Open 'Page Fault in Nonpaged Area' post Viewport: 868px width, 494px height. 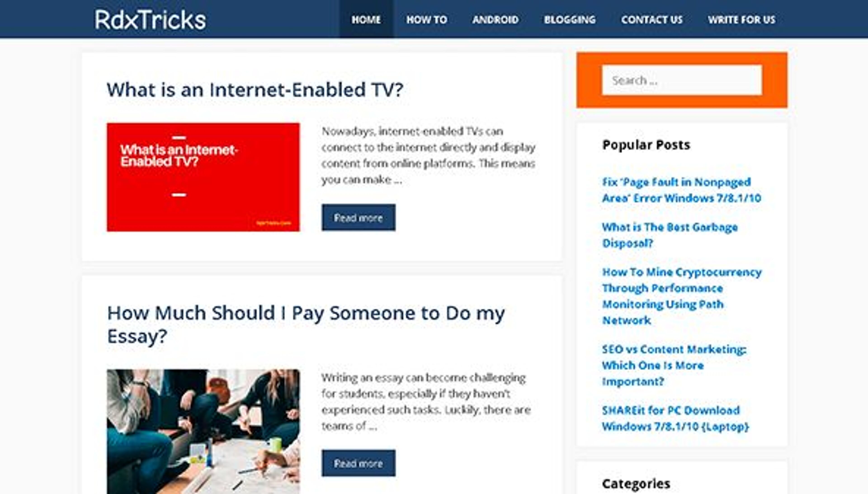click(x=681, y=190)
